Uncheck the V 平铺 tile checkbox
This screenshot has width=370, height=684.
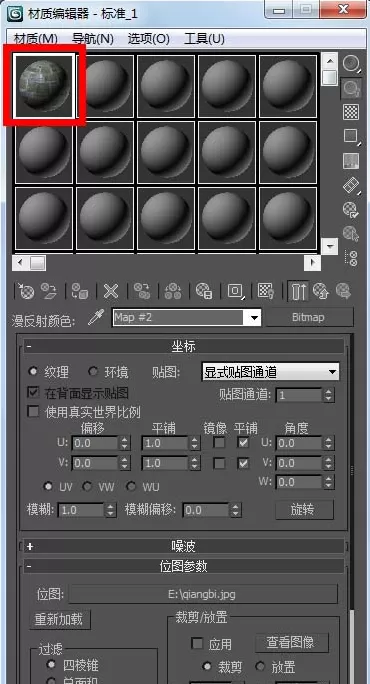[x=243, y=463]
